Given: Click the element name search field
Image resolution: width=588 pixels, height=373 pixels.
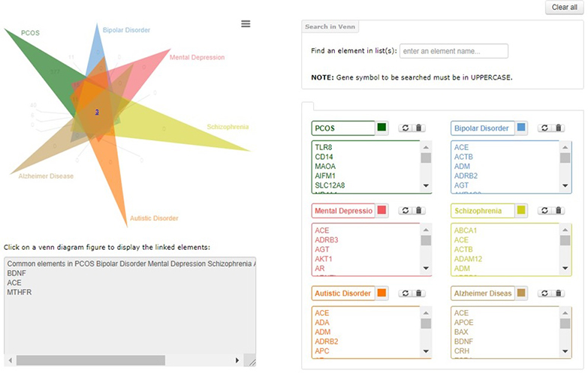Looking at the screenshot, I should (454, 51).
